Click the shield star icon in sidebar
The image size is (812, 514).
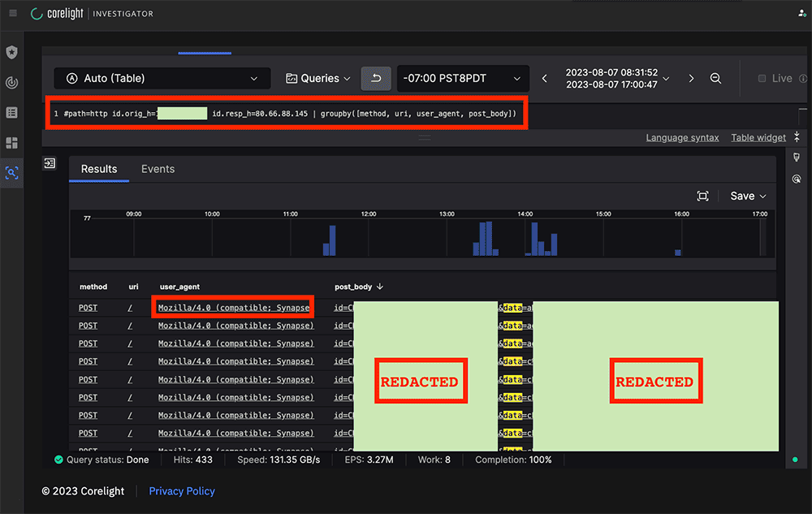point(11,52)
